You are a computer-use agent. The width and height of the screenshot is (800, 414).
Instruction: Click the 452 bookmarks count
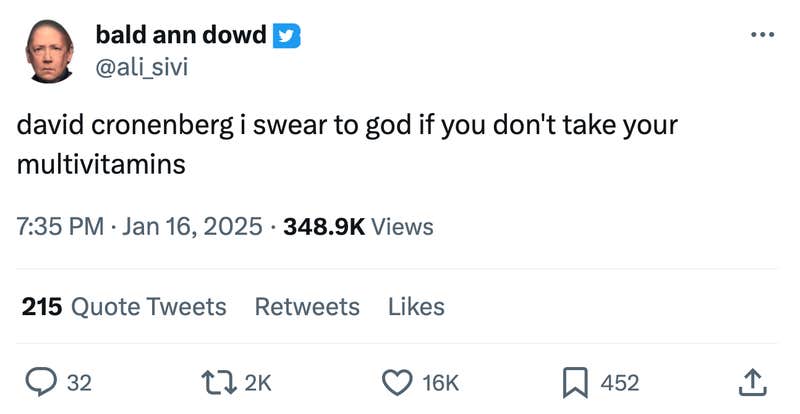(620, 382)
